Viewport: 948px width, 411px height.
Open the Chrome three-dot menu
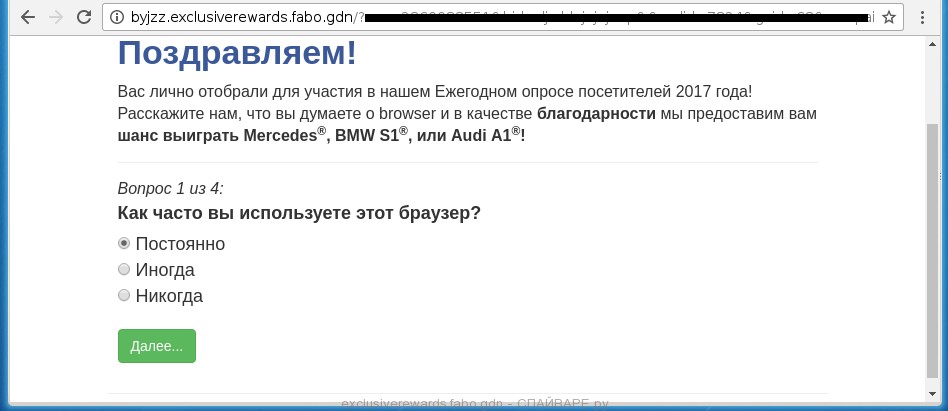(x=922, y=17)
